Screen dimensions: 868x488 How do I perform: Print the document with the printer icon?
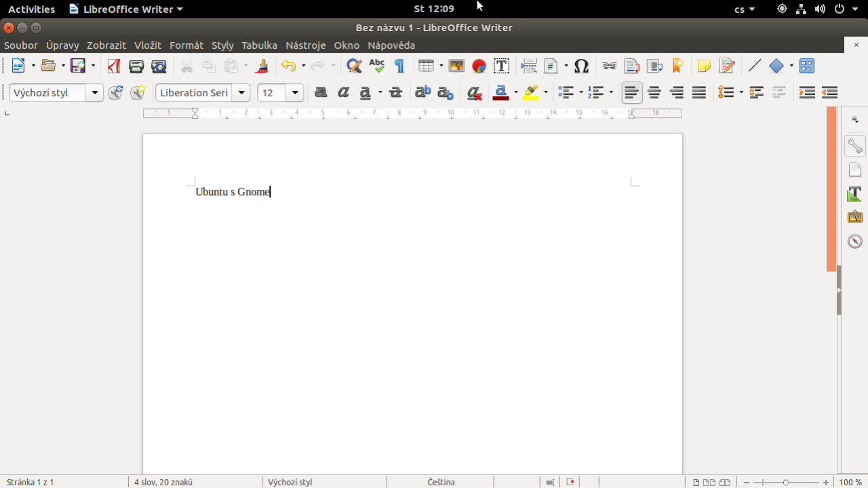[136, 66]
